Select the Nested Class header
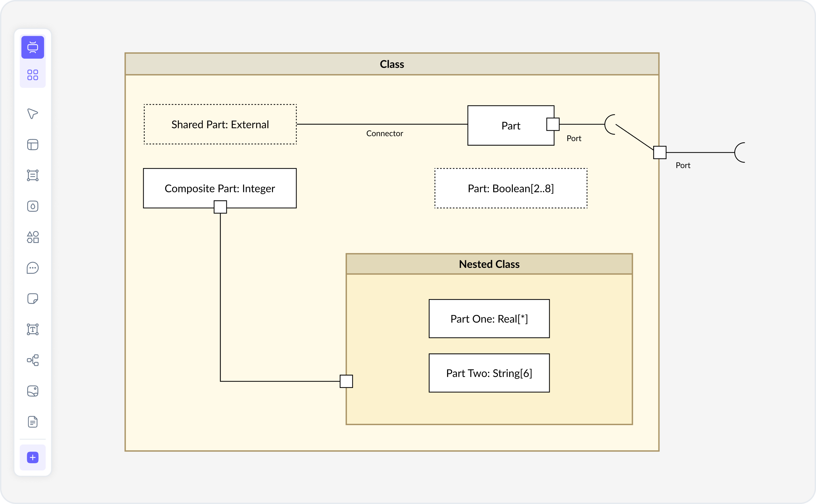 tap(489, 264)
